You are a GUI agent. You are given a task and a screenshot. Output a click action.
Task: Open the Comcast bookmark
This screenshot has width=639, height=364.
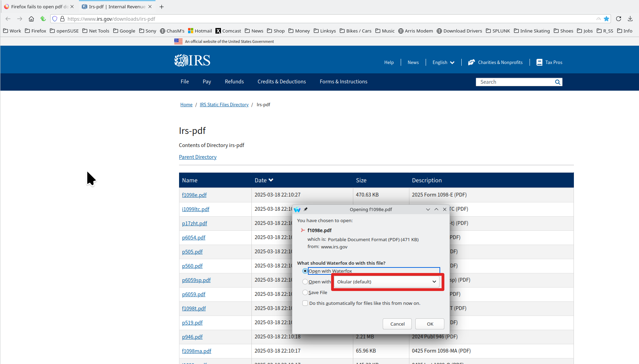tap(228, 31)
